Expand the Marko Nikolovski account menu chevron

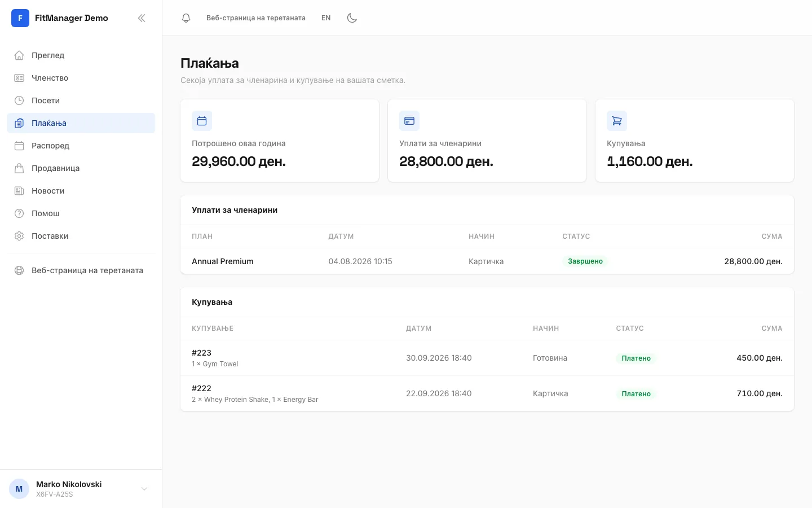pos(144,489)
